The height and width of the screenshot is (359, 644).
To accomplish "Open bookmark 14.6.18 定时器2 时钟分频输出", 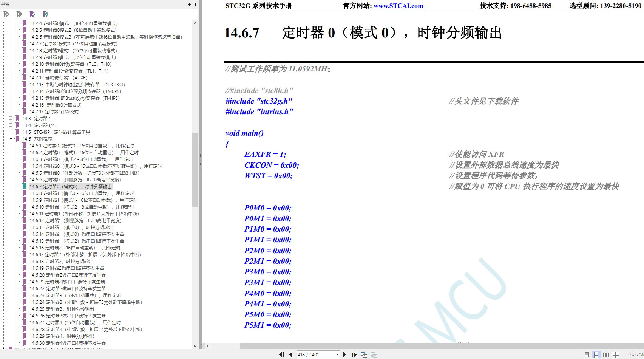I will (x=62, y=261).
